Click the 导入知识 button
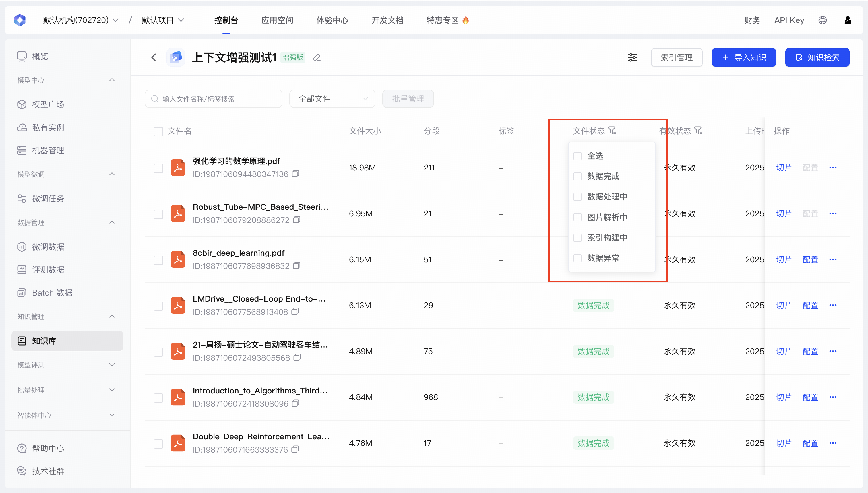Viewport: 868px width, 493px height. tap(744, 58)
